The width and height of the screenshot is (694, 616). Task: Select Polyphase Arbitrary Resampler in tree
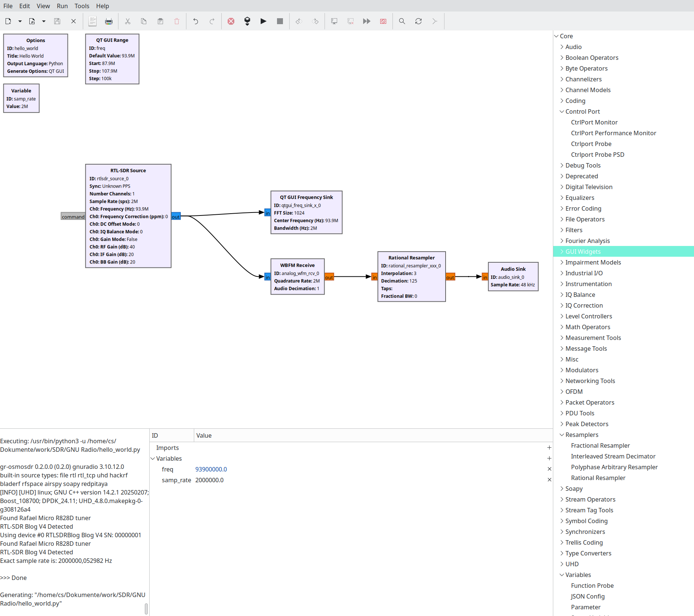[x=614, y=467]
